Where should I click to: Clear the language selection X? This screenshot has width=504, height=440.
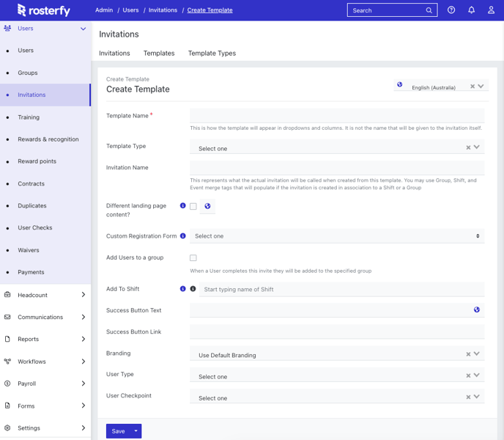coord(472,87)
